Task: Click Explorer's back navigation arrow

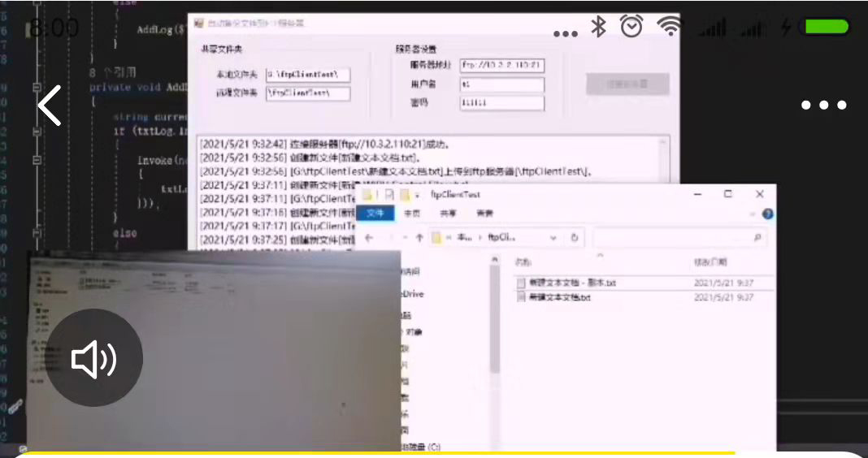Action: 369,238
